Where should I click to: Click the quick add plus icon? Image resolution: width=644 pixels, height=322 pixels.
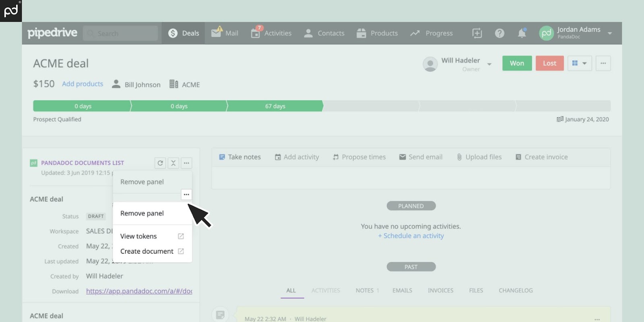coord(477,33)
